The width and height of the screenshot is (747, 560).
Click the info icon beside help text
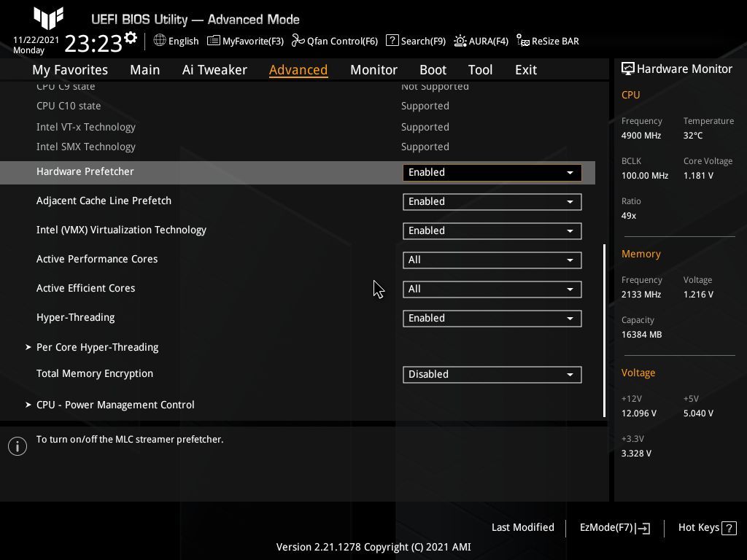pyautogui.click(x=18, y=446)
